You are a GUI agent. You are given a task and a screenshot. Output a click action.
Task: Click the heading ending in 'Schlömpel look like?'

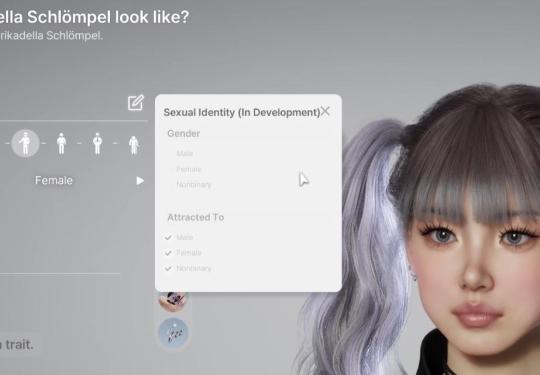[94, 17]
